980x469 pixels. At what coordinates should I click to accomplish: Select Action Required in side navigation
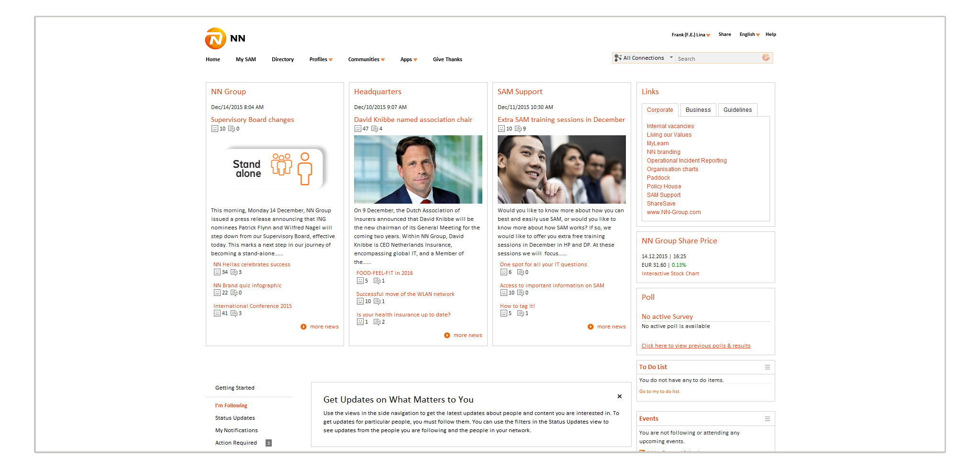pyautogui.click(x=236, y=443)
